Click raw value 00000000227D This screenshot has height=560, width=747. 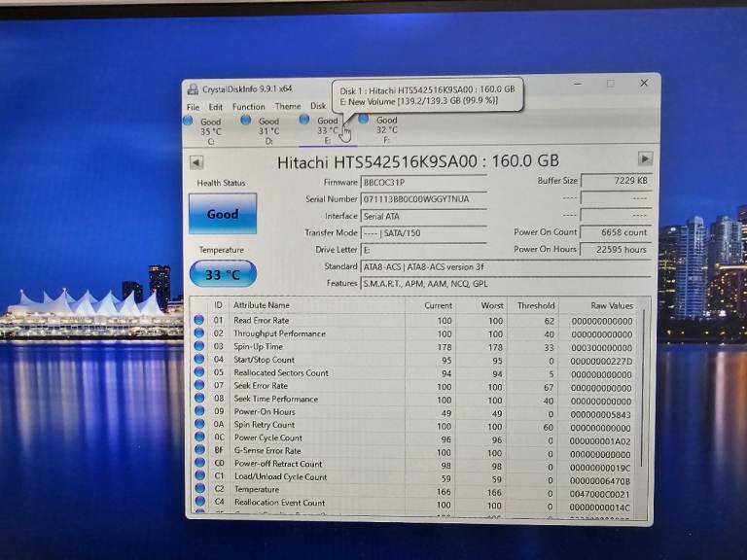(x=601, y=362)
